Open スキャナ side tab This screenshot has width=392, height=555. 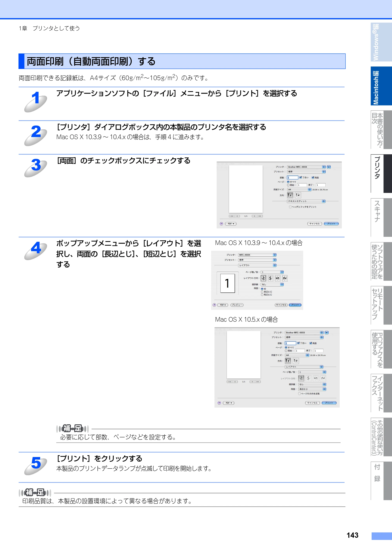coord(381,217)
